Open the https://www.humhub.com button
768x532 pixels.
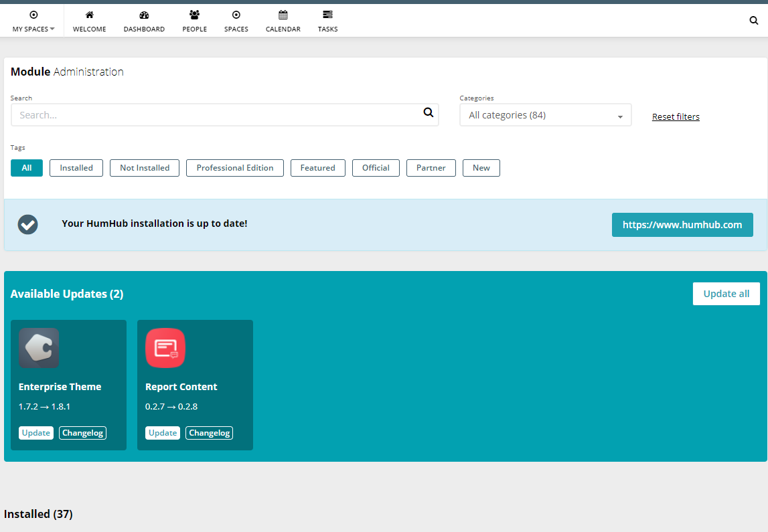click(682, 225)
